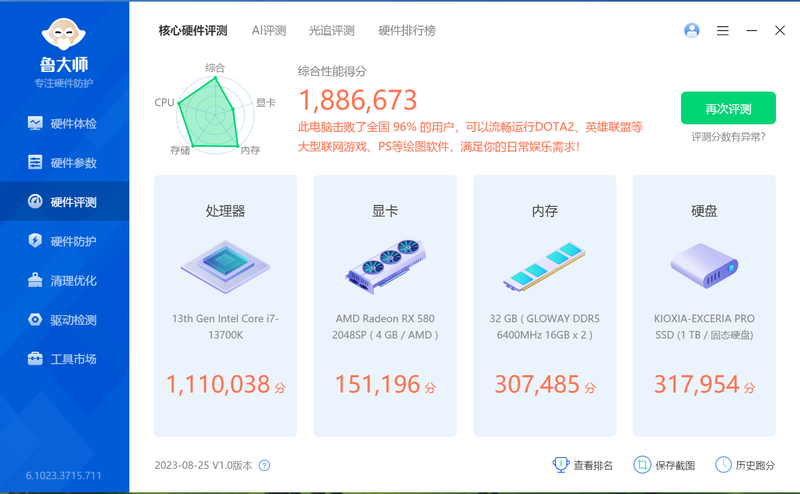Click the version number 6.1023.3715.711

coord(64,476)
